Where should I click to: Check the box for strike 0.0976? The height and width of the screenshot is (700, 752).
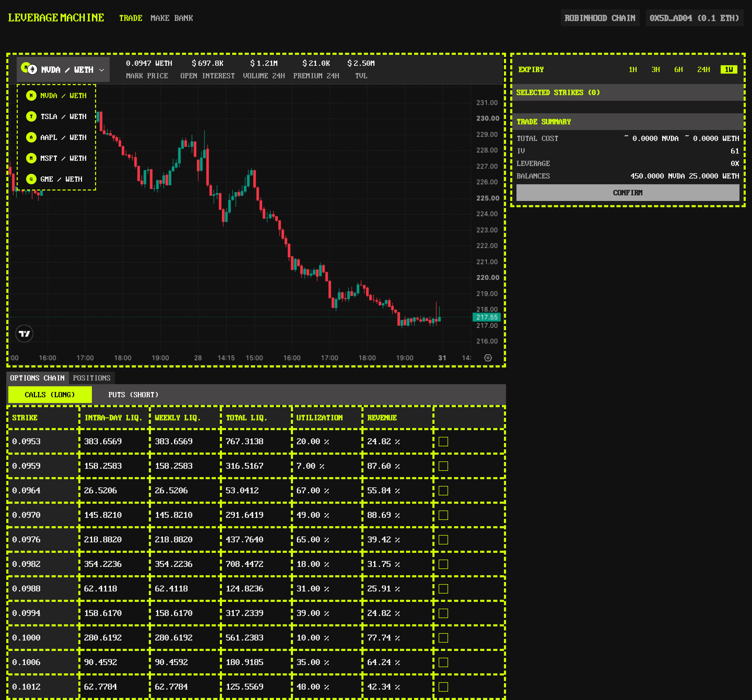443,540
